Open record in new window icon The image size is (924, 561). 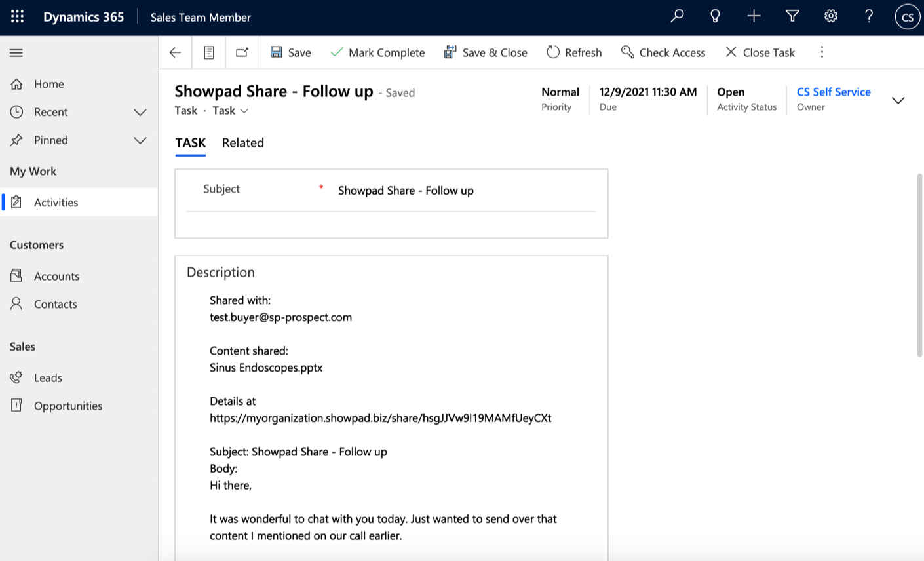[242, 52]
